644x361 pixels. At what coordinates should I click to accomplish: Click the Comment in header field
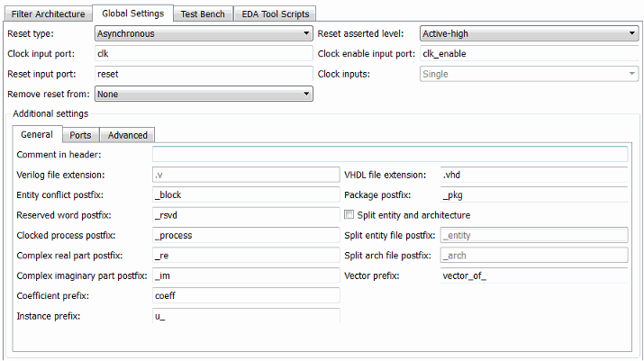point(390,155)
